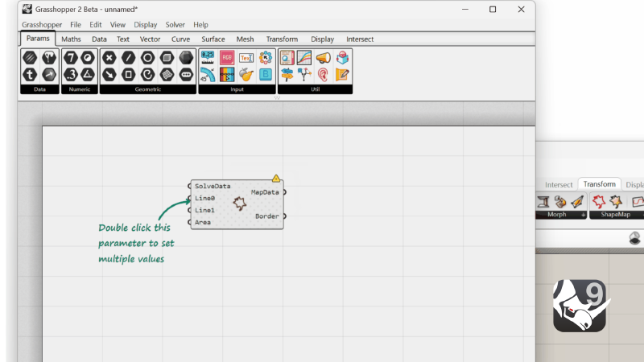Expand the Morph panel plus arrow

point(583,215)
